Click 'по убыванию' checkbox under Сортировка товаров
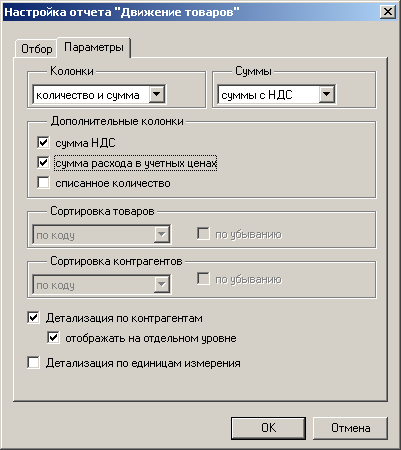 point(203,234)
